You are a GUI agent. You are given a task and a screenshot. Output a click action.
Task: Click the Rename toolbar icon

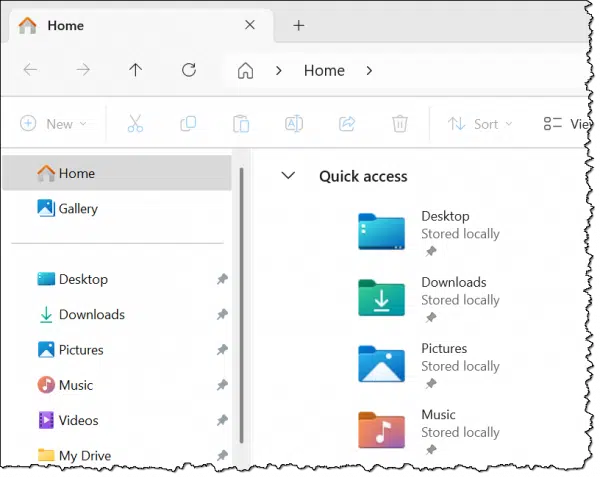coord(294,124)
